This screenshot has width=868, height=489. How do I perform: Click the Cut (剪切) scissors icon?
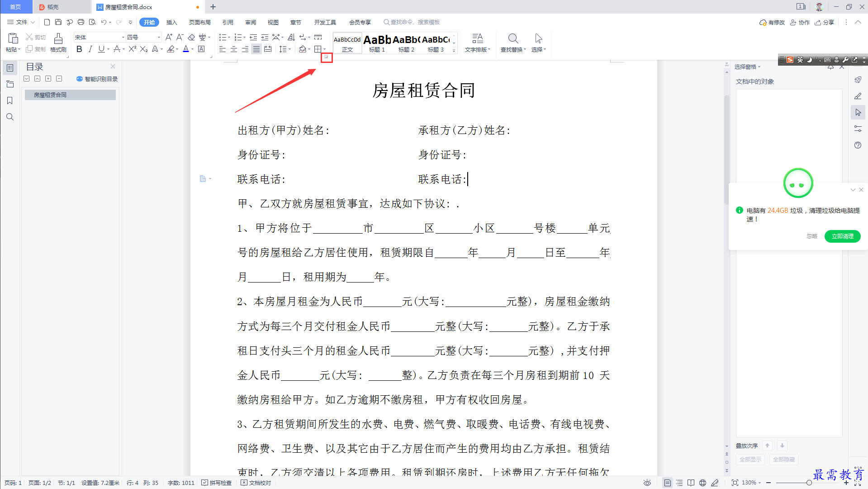coord(29,37)
